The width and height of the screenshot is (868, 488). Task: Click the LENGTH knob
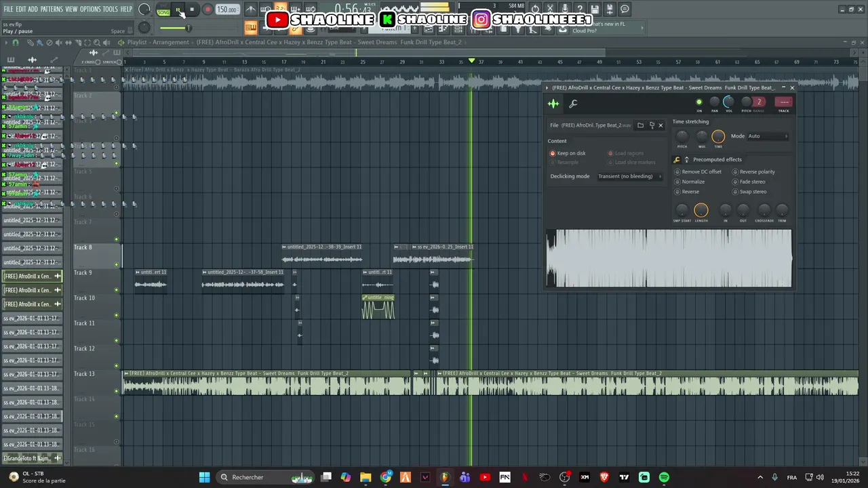pyautogui.click(x=701, y=210)
